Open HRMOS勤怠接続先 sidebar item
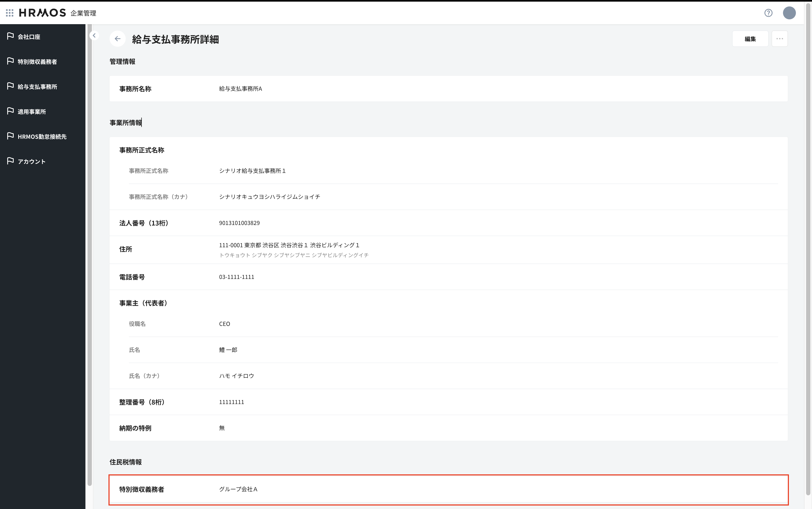 42,136
